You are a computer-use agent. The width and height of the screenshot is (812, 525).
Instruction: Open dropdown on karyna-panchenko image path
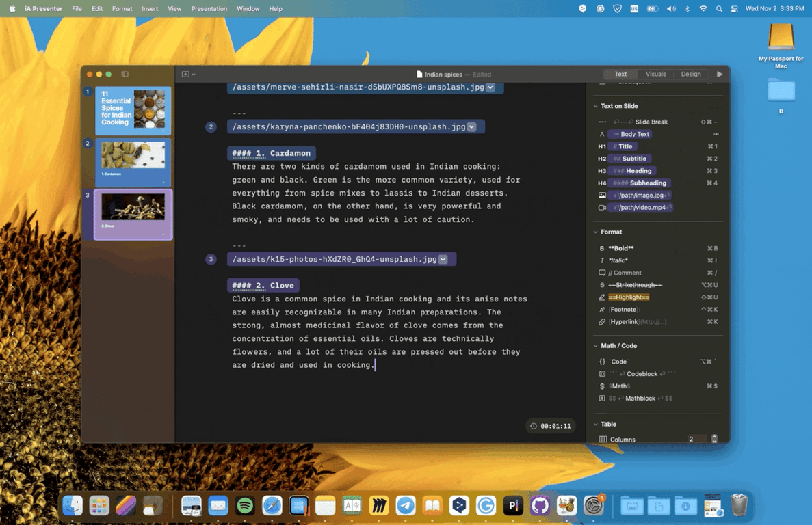(472, 126)
